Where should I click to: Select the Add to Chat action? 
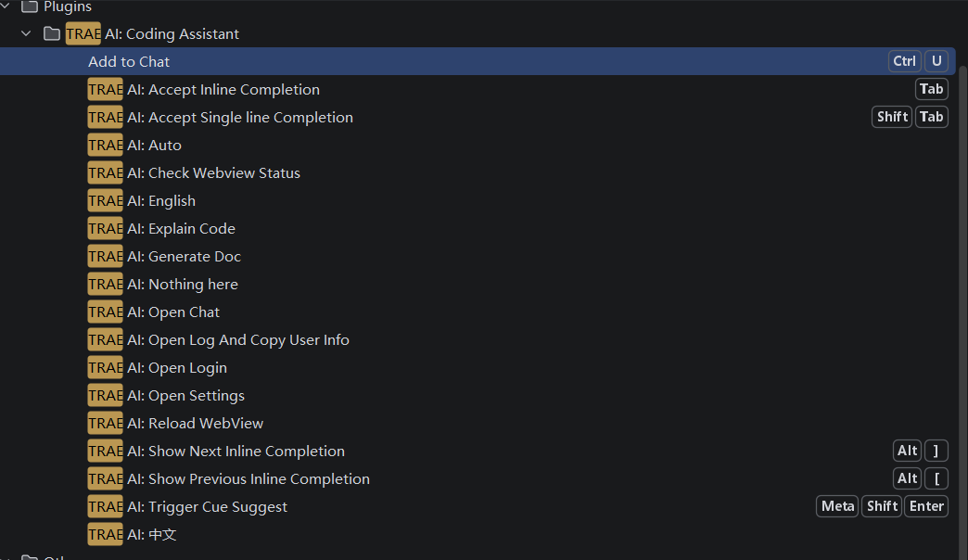pyautogui.click(x=478, y=61)
